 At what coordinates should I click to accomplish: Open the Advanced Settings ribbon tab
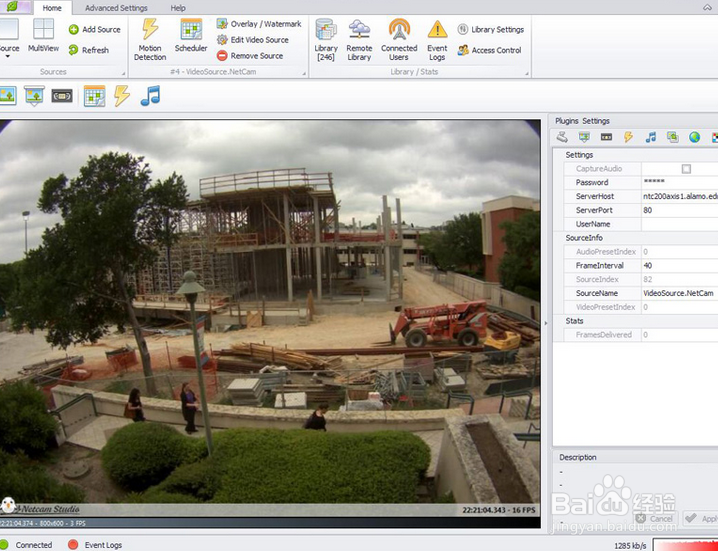point(116,8)
